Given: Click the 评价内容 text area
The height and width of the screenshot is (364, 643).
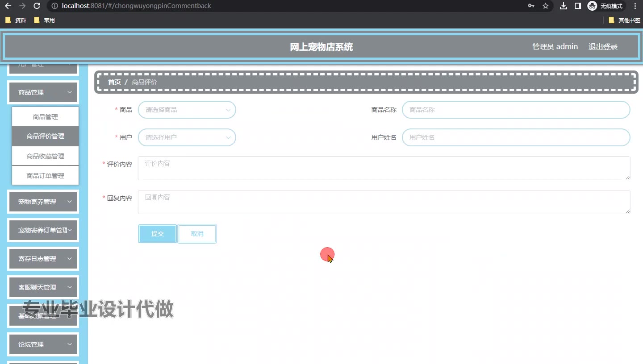Looking at the screenshot, I should pos(384,168).
